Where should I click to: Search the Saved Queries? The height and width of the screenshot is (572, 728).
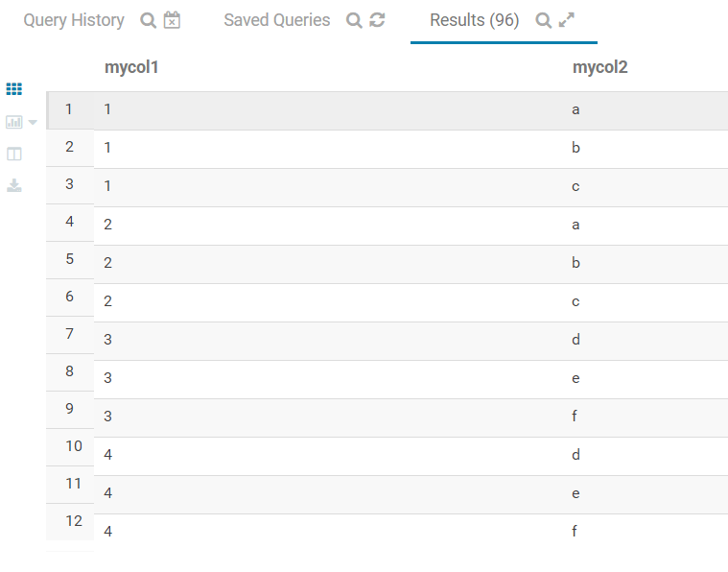click(354, 20)
